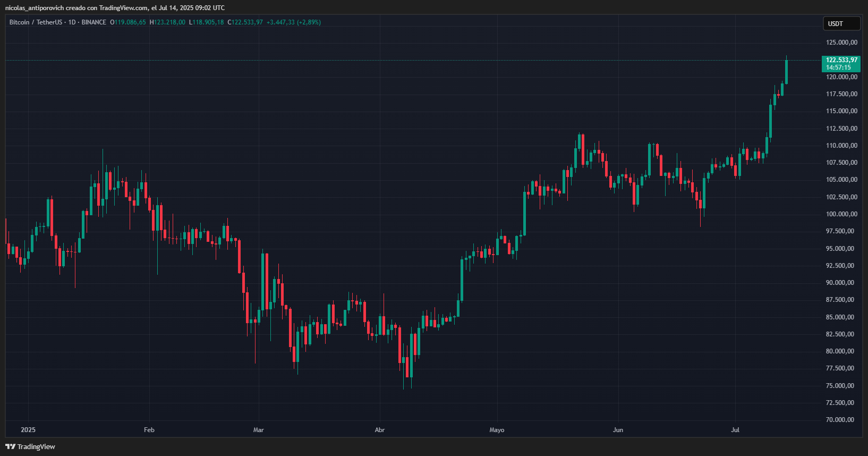Select the 1D interval label in the legend
This screenshot has height=456, width=868.
[x=72, y=22]
